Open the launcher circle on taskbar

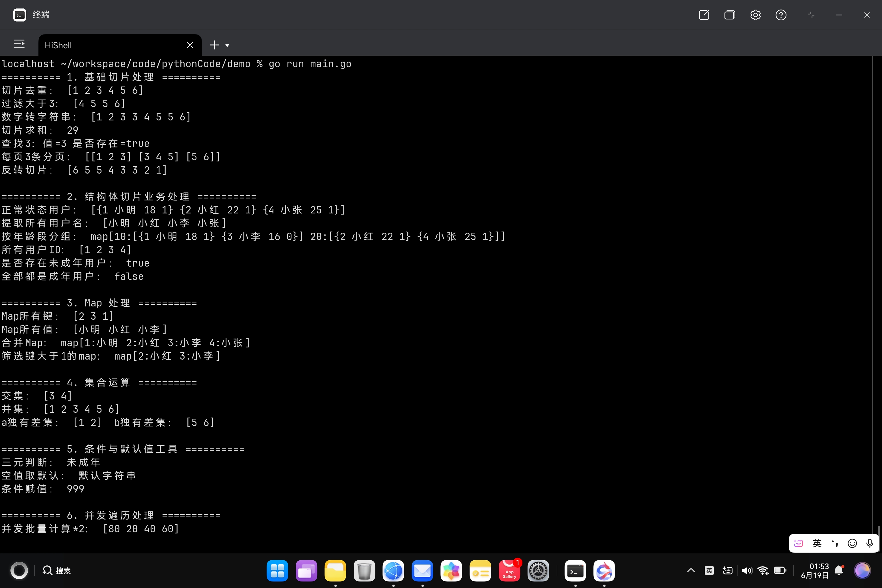tap(19, 570)
